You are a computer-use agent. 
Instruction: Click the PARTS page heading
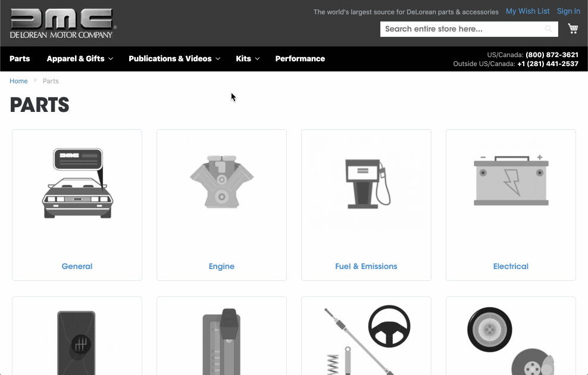coord(39,105)
